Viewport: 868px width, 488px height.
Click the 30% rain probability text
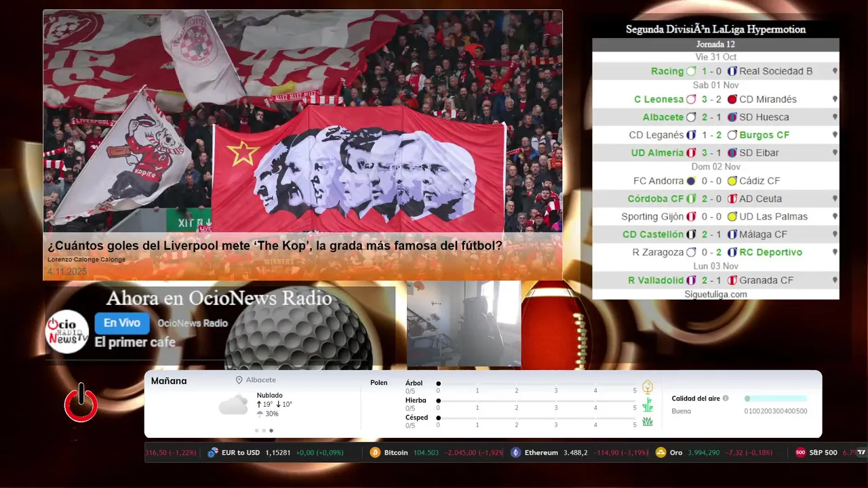click(272, 414)
